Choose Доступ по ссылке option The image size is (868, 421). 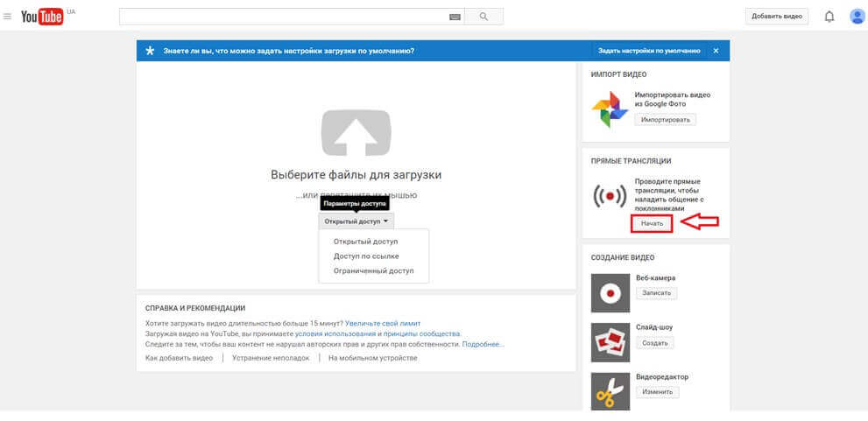(x=366, y=256)
